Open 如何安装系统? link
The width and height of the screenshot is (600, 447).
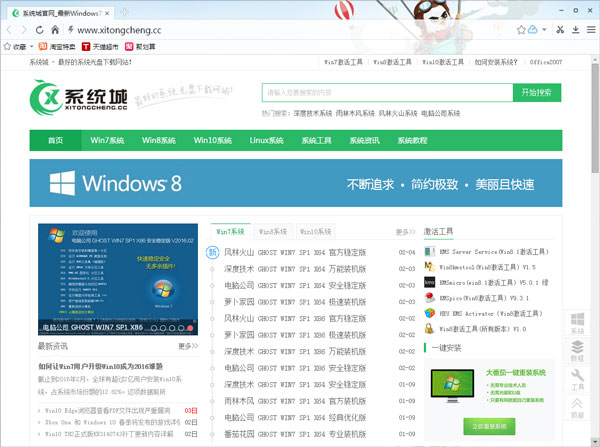point(496,62)
